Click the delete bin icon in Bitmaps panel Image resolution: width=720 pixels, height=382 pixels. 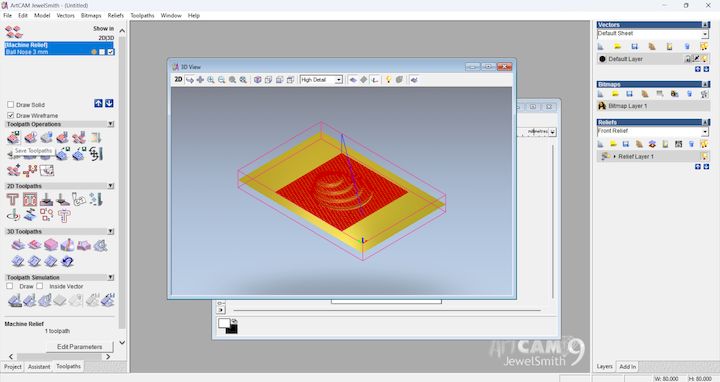click(689, 94)
